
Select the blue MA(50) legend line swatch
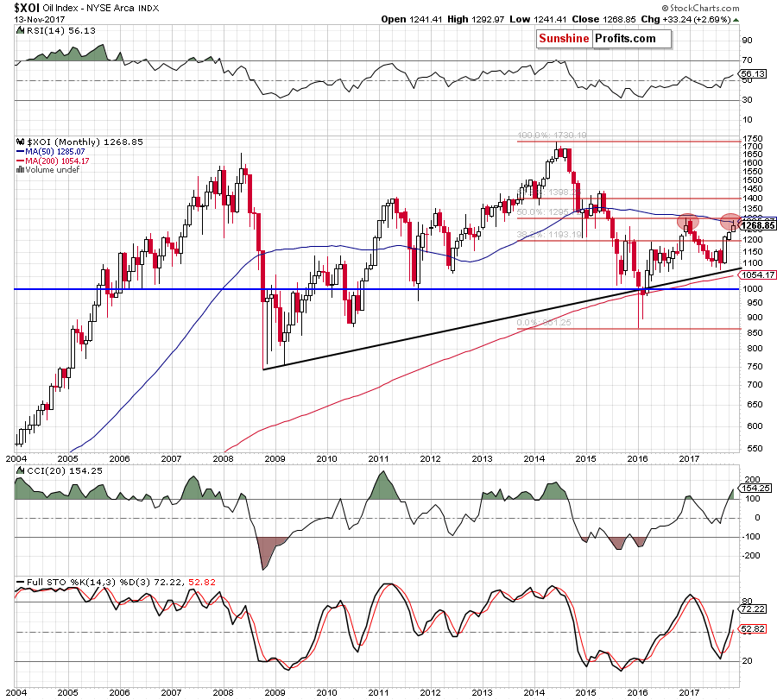[x=20, y=152]
